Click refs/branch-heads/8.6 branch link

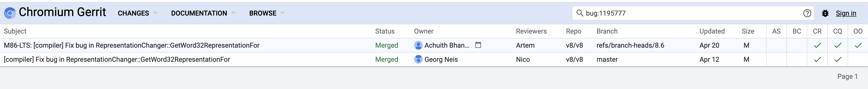pyautogui.click(x=630, y=45)
